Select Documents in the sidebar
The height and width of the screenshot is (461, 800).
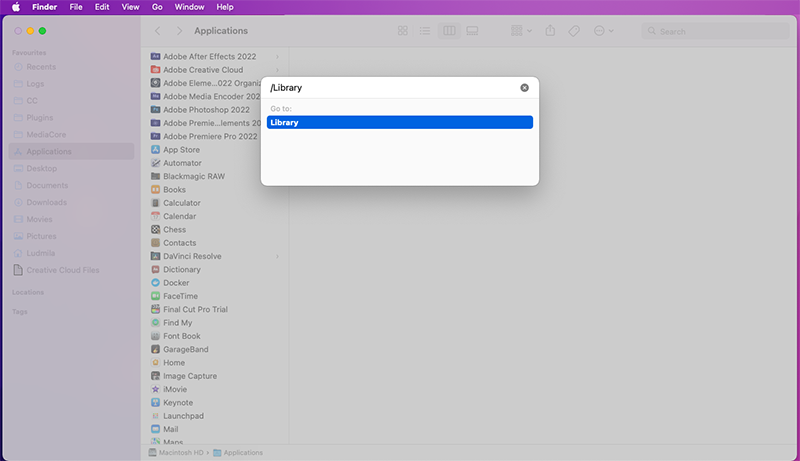click(x=71, y=185)
